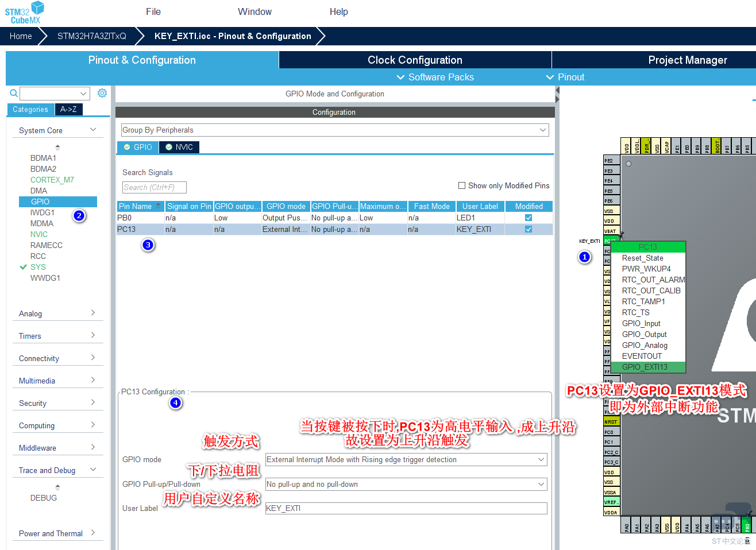The image size is (756, 550).
Task: Expand the Security category
Action: point(93,402)
